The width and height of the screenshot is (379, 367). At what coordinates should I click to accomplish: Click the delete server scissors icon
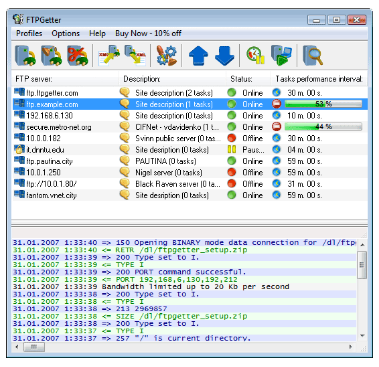click(x=78, y=55)
